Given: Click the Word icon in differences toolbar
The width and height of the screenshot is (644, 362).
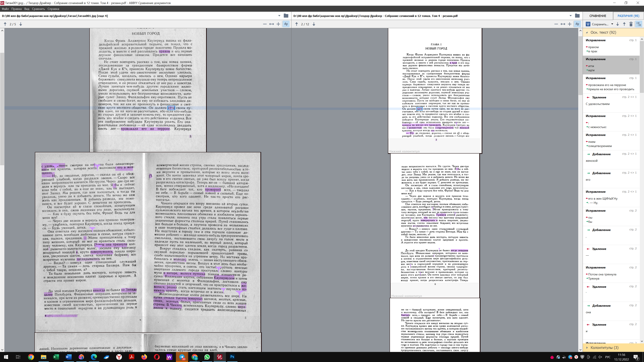Looking at the screenshot, I should [588, 24].
